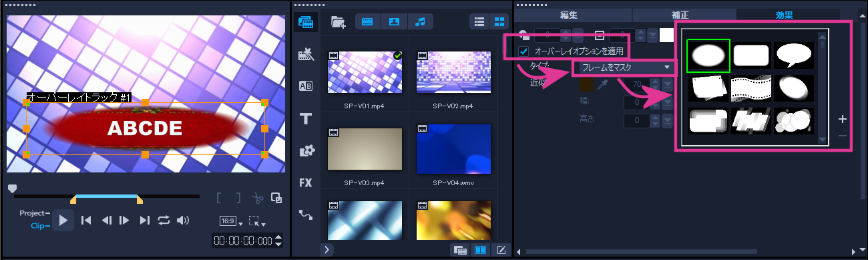Screen dimensions: 868x260
Task: Toggle photo filter in library
Action: tap(394, 21)
